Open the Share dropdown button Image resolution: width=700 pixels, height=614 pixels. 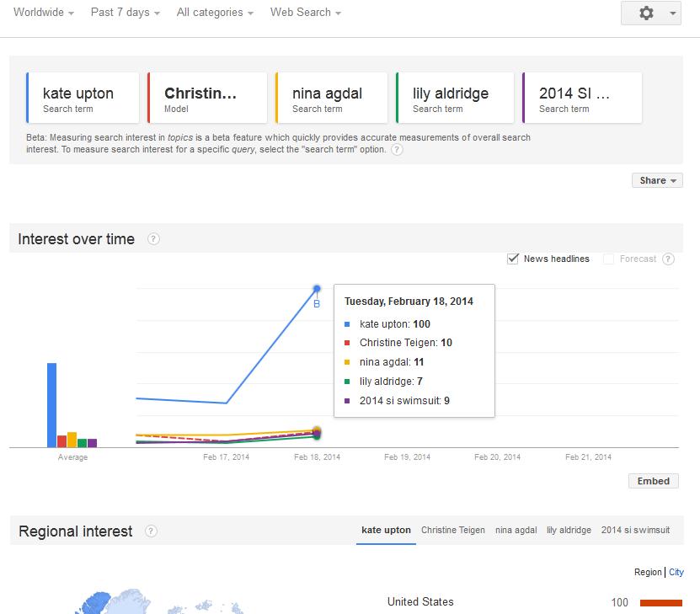pos(657,180)
